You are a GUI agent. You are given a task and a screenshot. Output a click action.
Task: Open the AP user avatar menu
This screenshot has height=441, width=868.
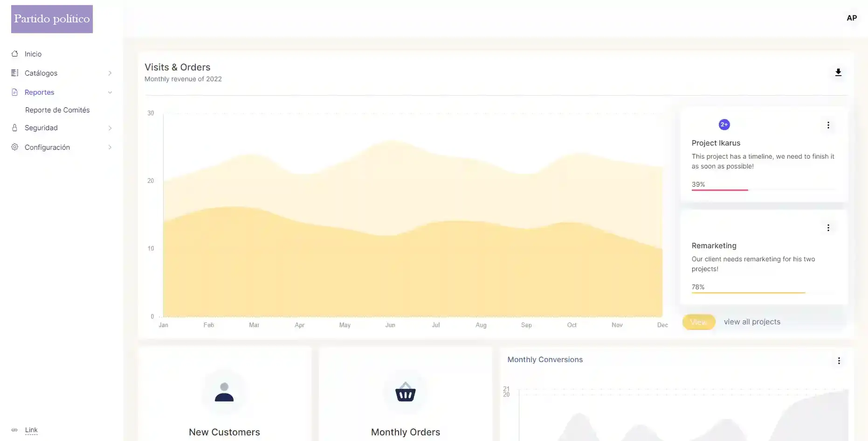[852, 18]
